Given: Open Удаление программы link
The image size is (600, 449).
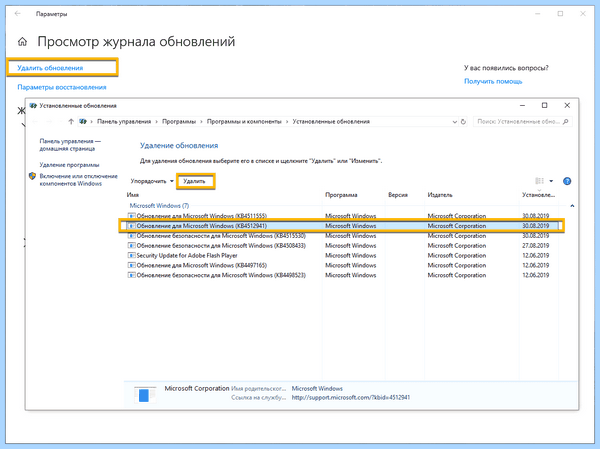Looking at the screenshot, I should point(69,165).
